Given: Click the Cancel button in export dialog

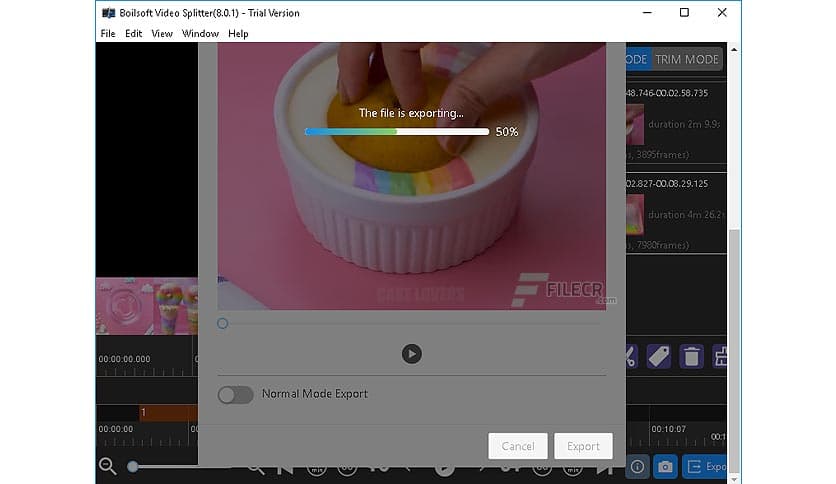Looking at the screenshot, I should pyautogui.click(x=518, y=446).
